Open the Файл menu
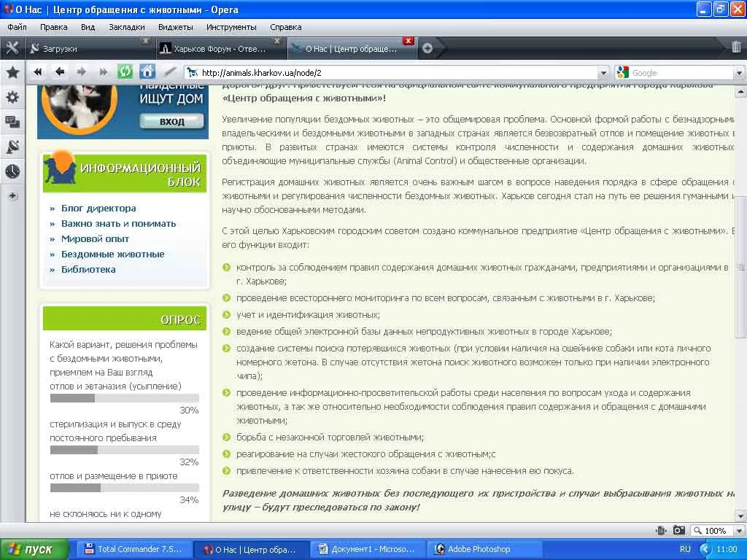Viewport: 747px width, 560px height. tap(17, 27)
